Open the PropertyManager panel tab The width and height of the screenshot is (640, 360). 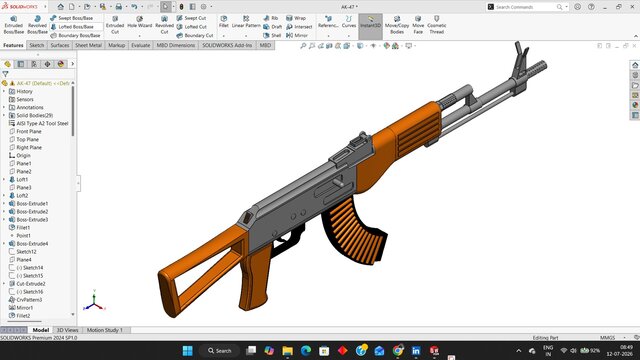point(21,64)
